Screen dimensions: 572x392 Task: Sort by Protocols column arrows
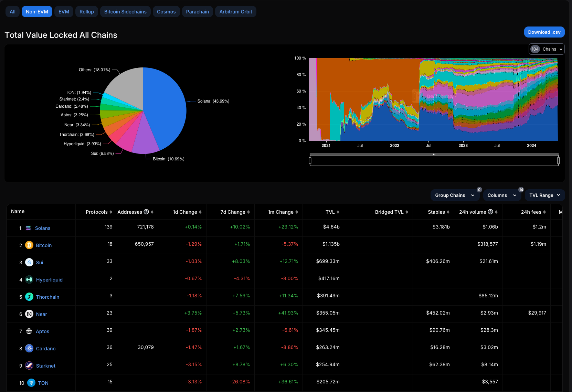[x=111, y=212]
